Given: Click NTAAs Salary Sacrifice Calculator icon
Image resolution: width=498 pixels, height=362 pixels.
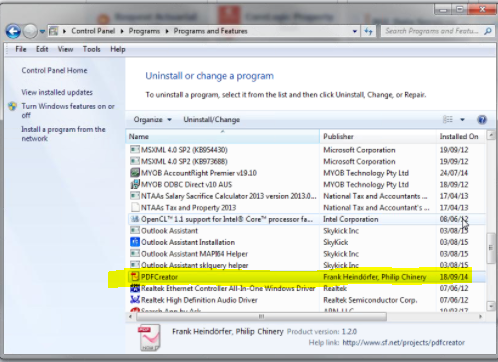Looking at the screenshot, I should pyautogui.click(x=135, y=196).
